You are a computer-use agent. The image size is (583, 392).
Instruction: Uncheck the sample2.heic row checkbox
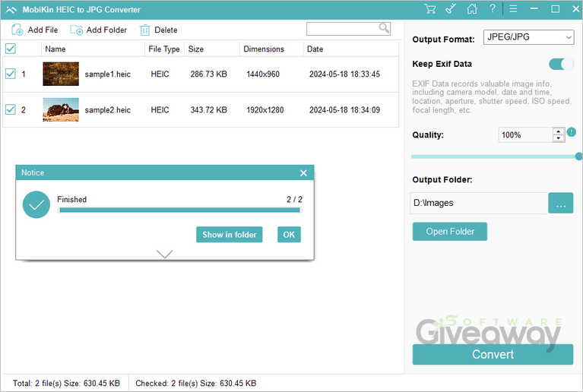click(x=11, y=109)
